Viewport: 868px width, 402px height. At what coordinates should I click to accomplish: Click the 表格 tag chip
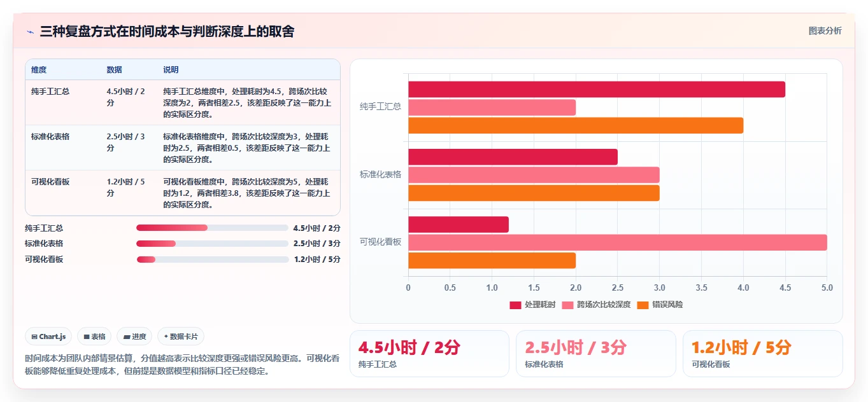pyautogui.click(x=94, y=336)
